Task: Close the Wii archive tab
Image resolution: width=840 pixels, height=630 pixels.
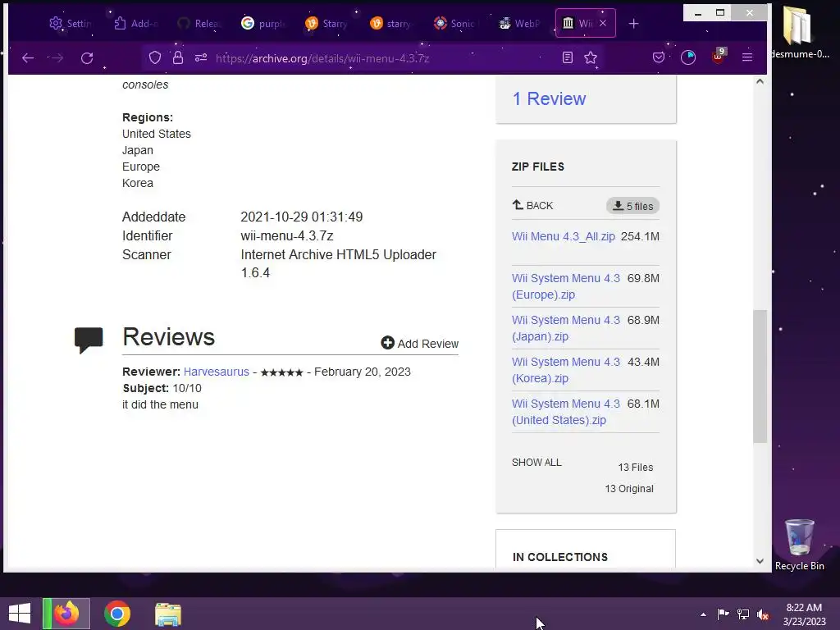Action: [x=603, y=23]
